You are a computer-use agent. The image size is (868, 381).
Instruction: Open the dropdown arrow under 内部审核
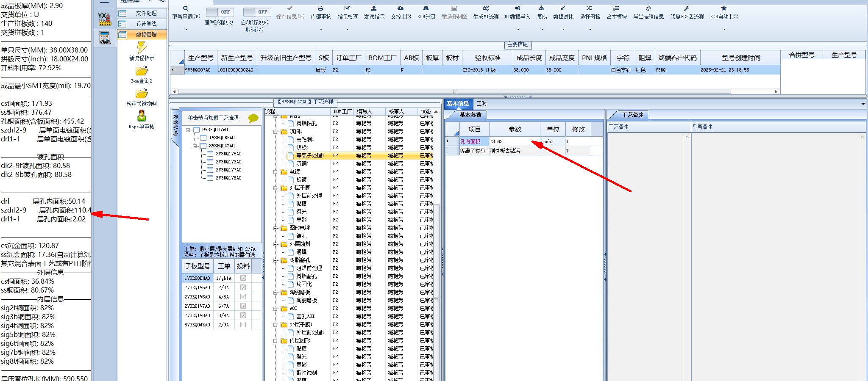tap(320, 30)
